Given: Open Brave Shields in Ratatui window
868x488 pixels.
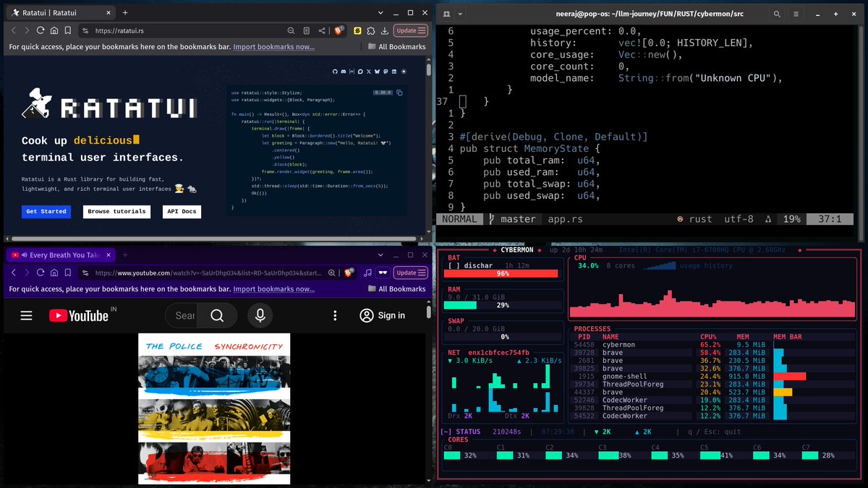Looking at the screenshot, I should 338,30.
